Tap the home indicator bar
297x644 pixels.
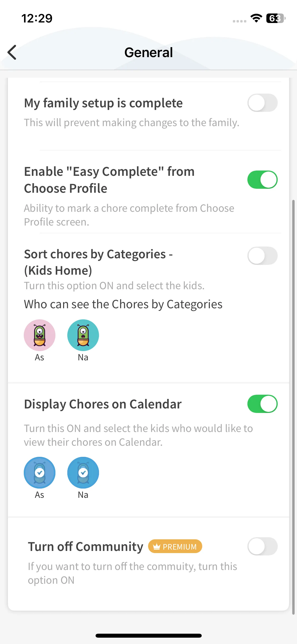click(x=149, y=636)
